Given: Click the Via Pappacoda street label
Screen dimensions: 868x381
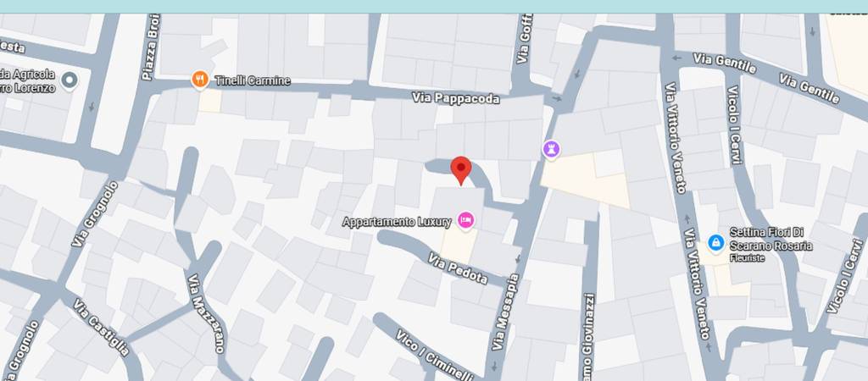Looking at the screenshot, I should (x=455, y=98).
